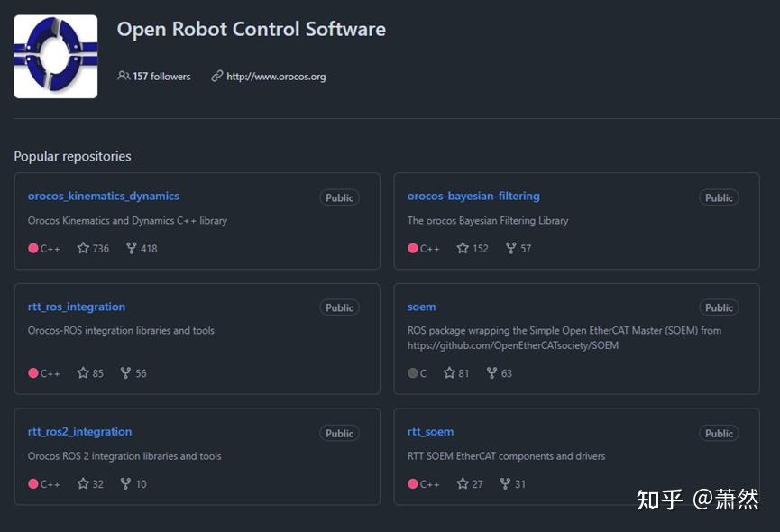
Task: Click the star icon for rtt_ros_integration
Action: point(83,372)
